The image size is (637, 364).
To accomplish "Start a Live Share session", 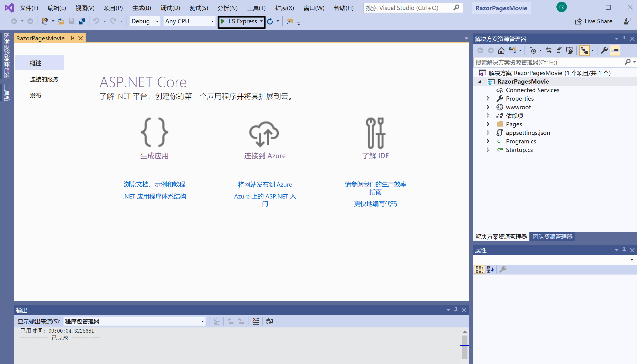I will [x=594, y=21].
